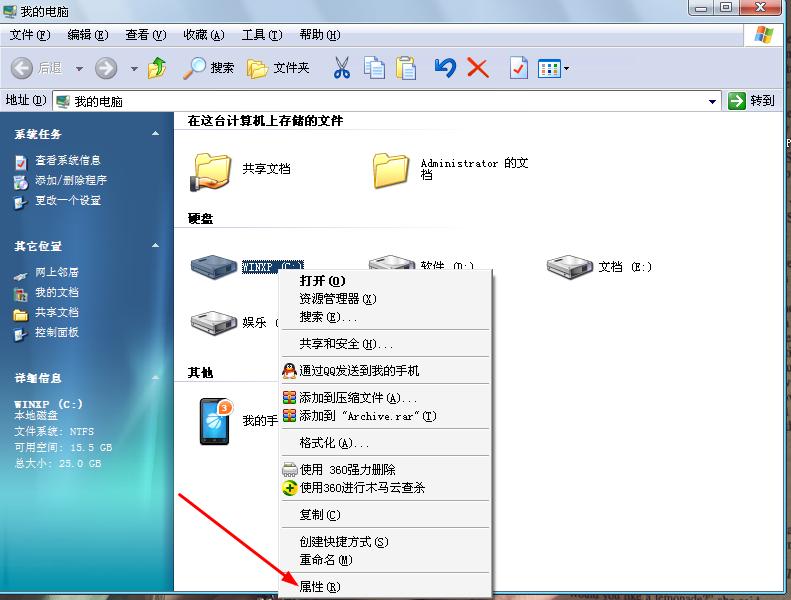This screenshot has width=791, height=600.
Task: Select the 文档 (E:) drive icon
Action: (x=570, y=266)
